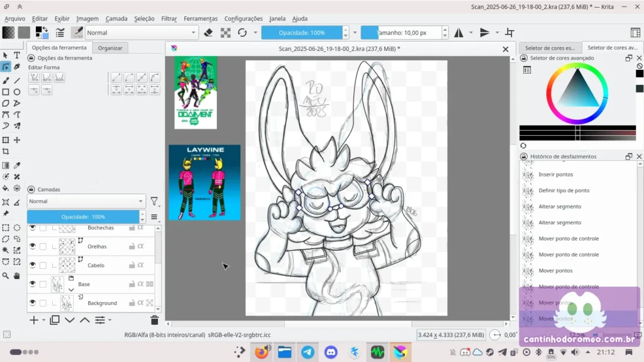Select the Move tool

point(17,140)
